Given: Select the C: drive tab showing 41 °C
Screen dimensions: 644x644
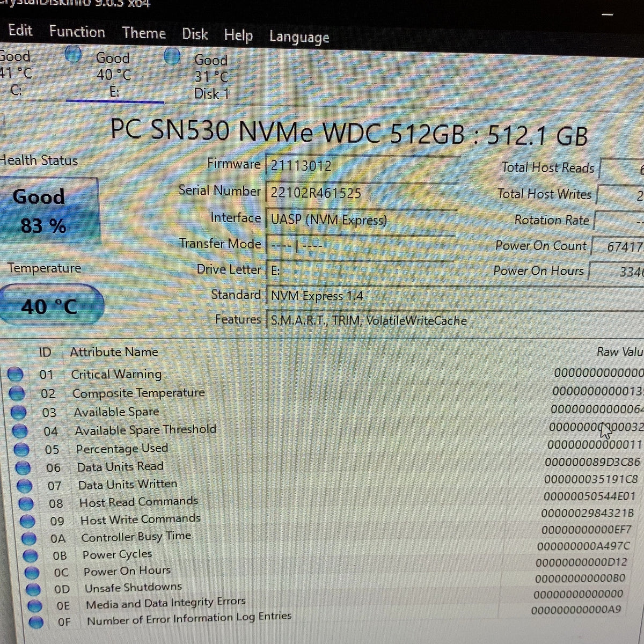Looking at the screenshot, I should coord(16,73).
